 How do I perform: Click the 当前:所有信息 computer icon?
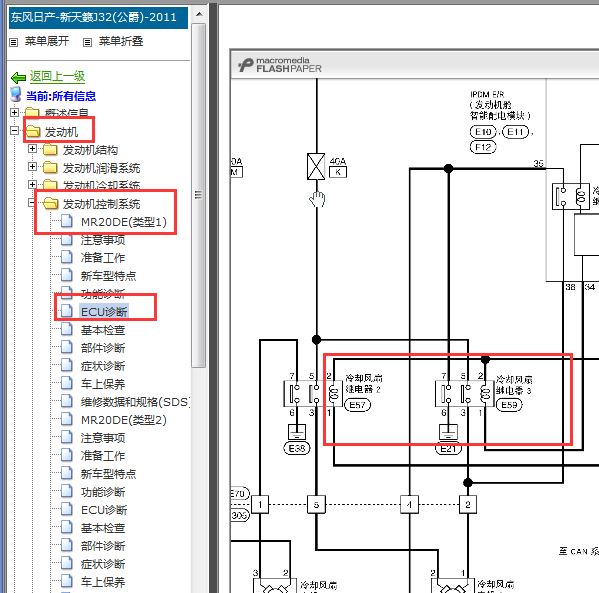tap(16, 94)
